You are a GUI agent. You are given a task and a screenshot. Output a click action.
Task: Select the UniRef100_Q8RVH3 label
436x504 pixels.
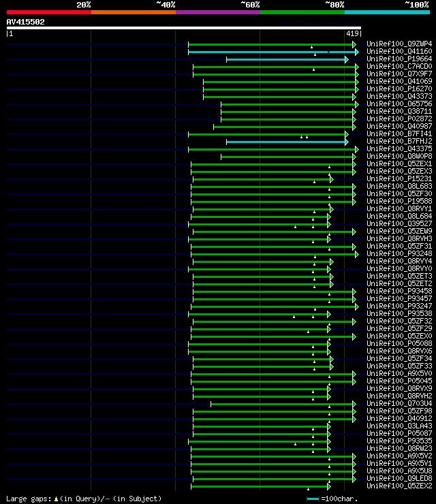click(x=399, y=238)
